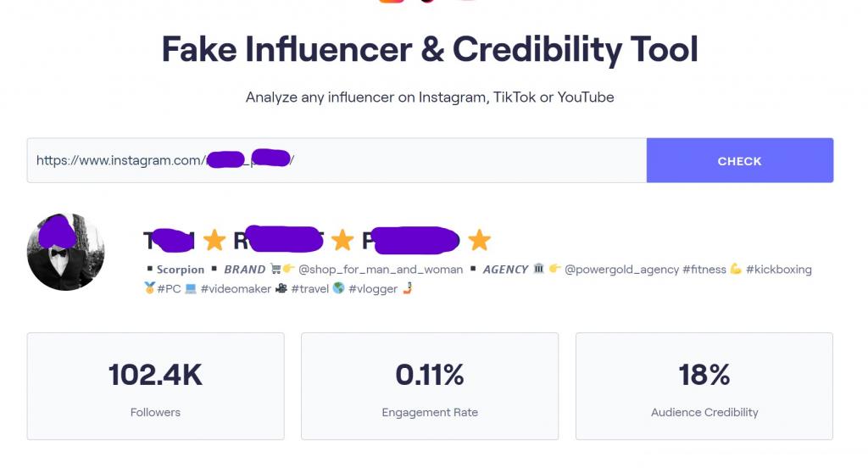This screenshot has width=868, height=468.
Task: Open the @powergold_agency mention link
Action: click(x=621, y=270)
